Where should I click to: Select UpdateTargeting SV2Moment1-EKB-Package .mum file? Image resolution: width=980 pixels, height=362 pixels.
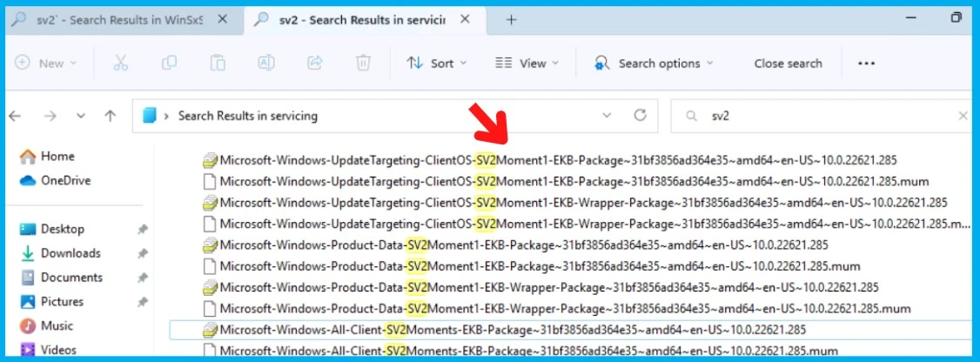tap(574, 182)
